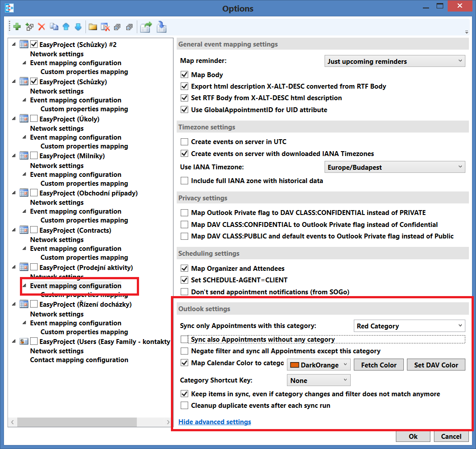Screen dimensions: 476x449
Task: Move selected profile down with blue arrow
Action: click(x=78, y=27)
